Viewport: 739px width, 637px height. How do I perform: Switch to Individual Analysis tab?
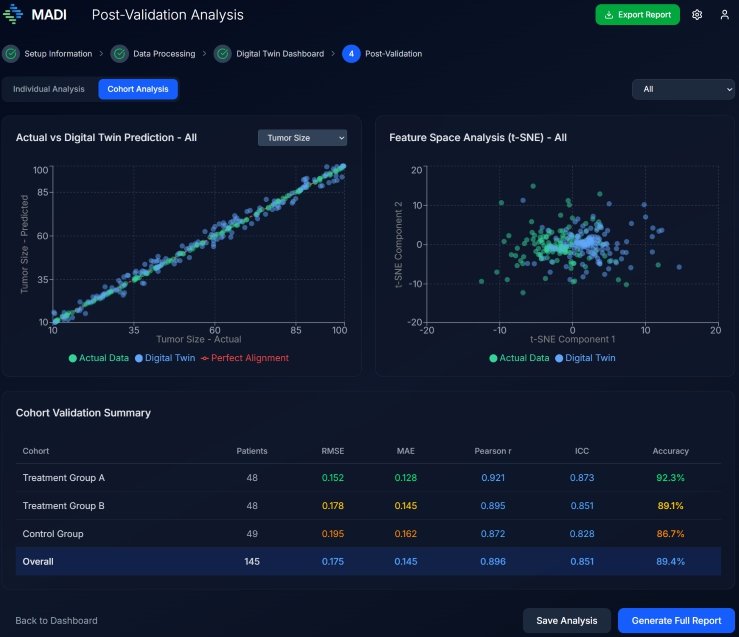pyautogui.click(x=49, y=89)
